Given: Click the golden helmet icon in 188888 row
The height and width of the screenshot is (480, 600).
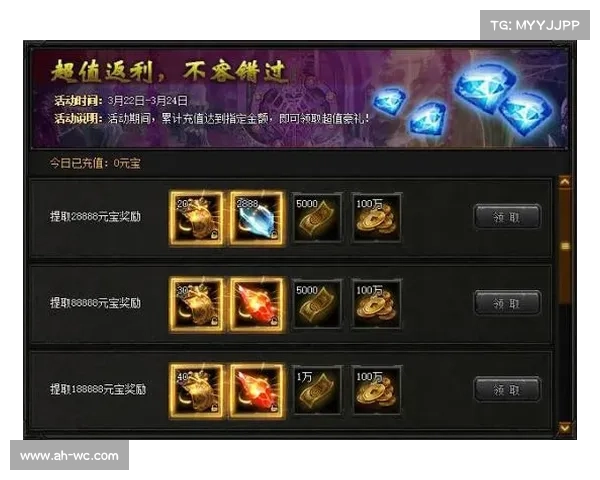Looking at the screenshot, I should tap(196, 391).
